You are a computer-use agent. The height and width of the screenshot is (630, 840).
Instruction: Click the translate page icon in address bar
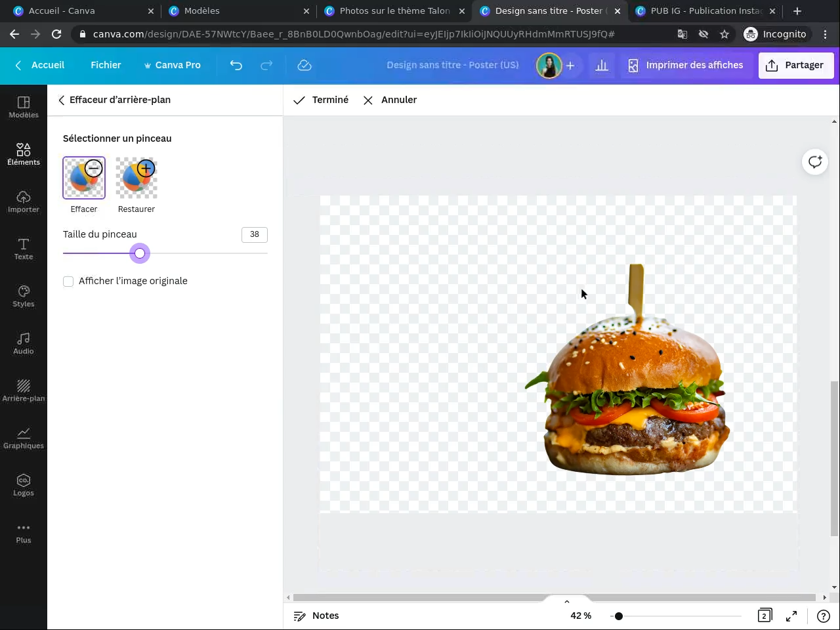tap(682, 34)
